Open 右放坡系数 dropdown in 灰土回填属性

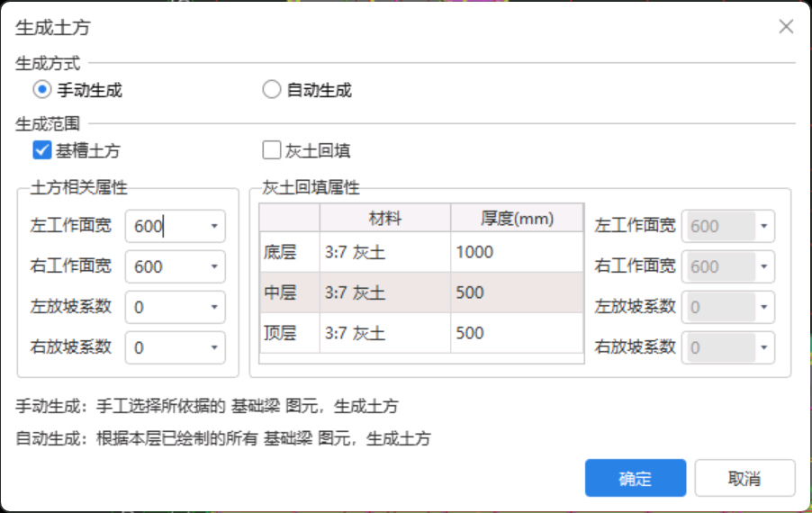pyautogui.click(x=764, y=347)
